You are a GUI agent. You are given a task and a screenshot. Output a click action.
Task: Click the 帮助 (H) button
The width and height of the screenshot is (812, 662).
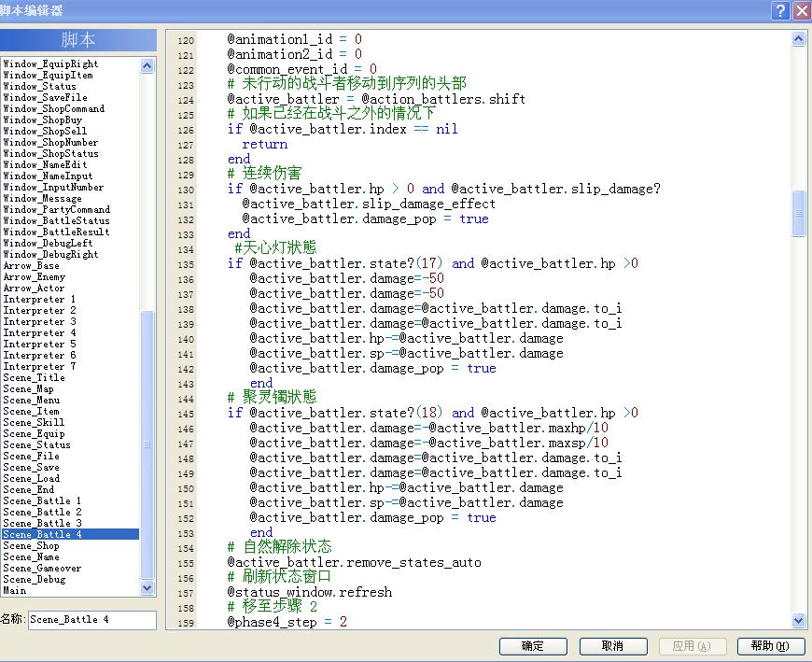coord(770,646)
